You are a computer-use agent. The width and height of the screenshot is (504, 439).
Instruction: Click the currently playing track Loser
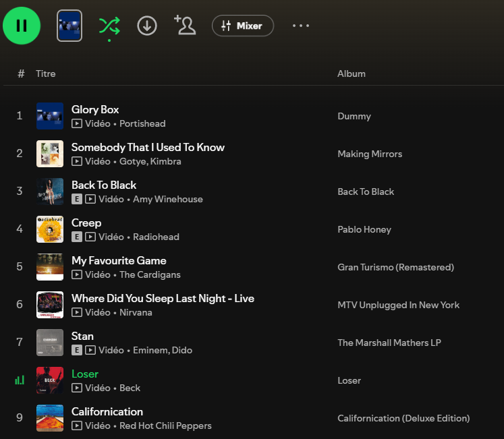tap(85, 374)
